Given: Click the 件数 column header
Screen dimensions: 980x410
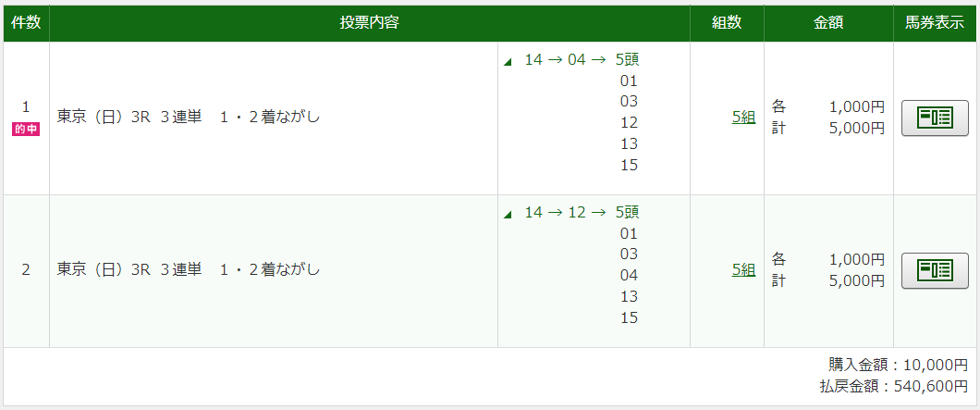Looking at the screenshot, I should [26, 23].
